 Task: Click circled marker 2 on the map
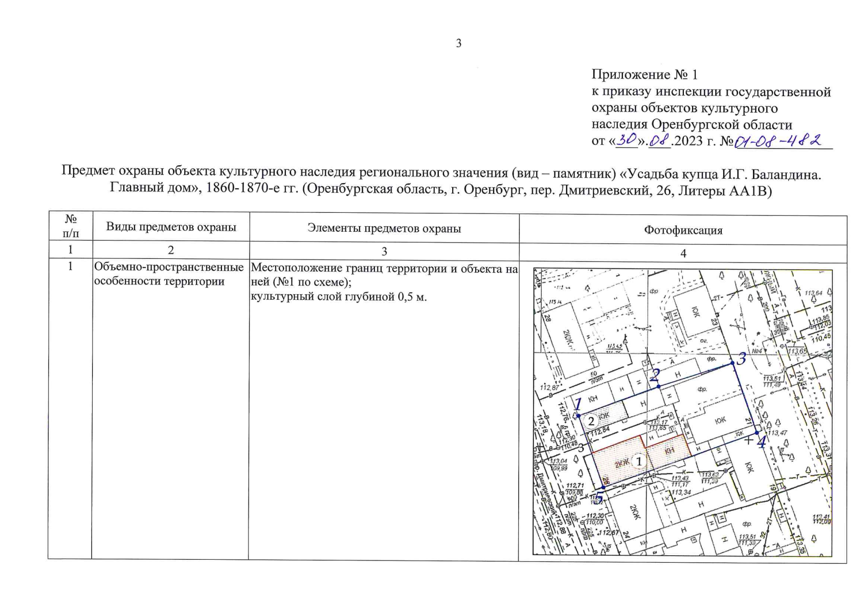pos(591,421)
